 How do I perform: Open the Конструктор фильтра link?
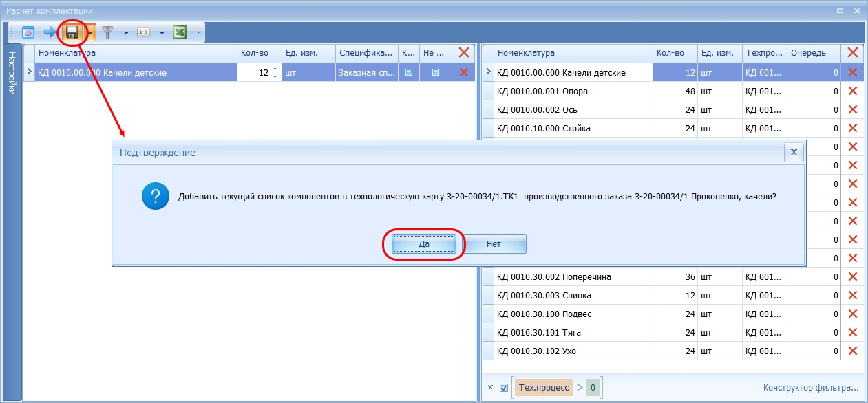click(811, 388)
